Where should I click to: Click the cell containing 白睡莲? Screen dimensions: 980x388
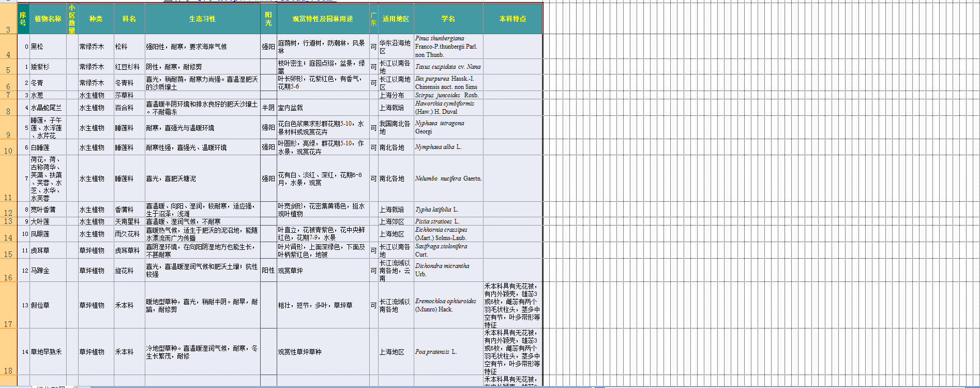click(x=48, y=147)
